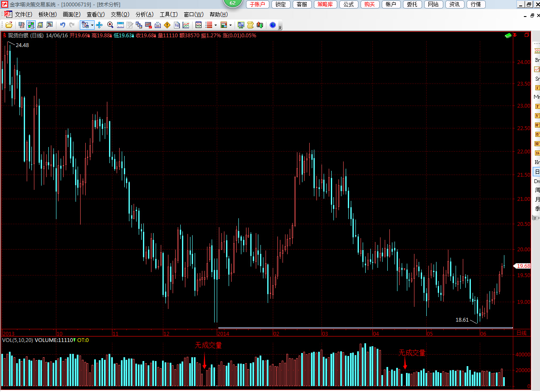
Task: Select the blue four-way move arrows tool
Action: click(x=99, y=25)
